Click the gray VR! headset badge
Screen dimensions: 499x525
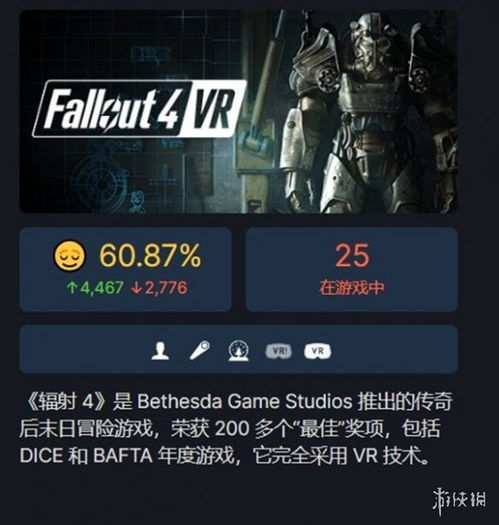pyautogui.click(x=279, y=352)
